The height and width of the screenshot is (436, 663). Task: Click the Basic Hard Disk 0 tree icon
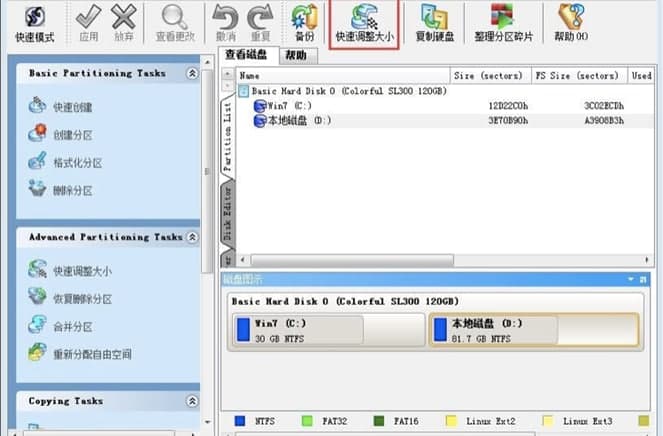[244, 91]
